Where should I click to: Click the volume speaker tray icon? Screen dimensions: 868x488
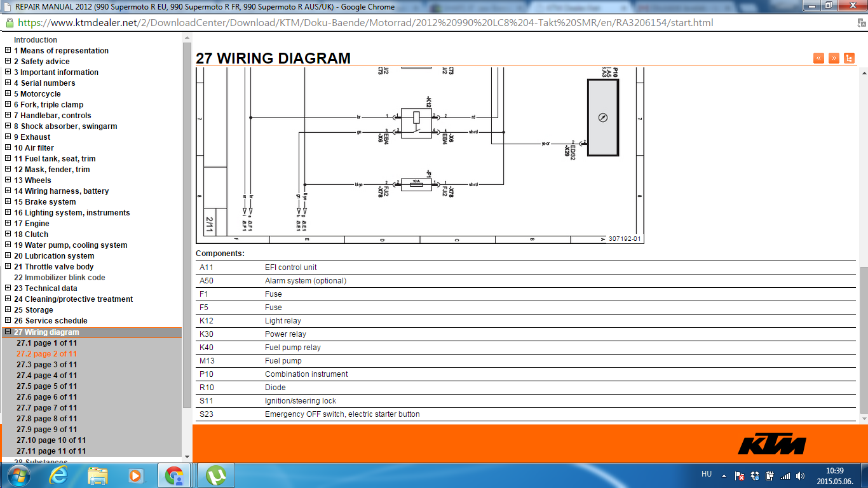point(800,476)
